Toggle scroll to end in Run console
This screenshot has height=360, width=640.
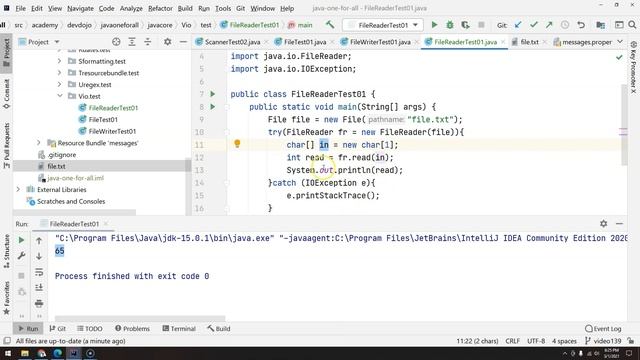tap(39, 288)
